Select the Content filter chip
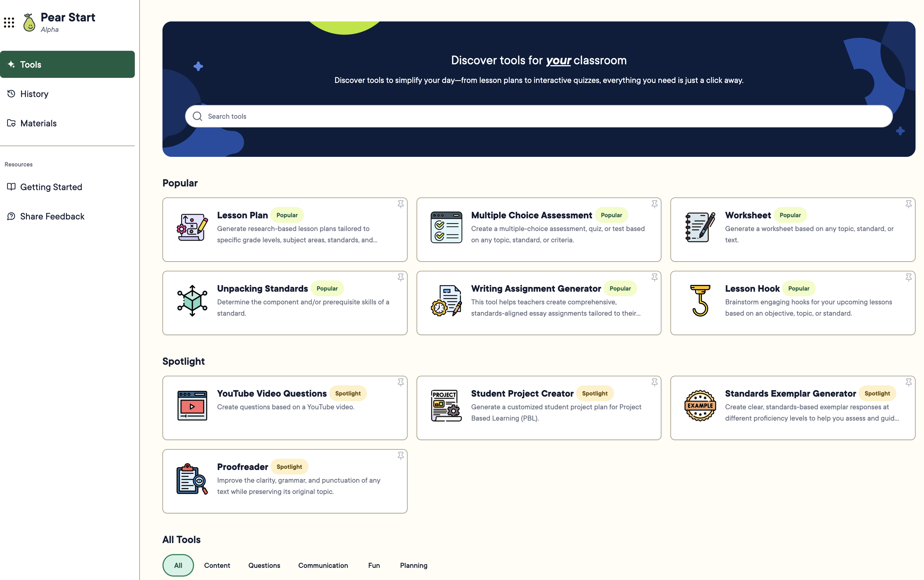The width and height of the screenshot is (924, 580). click(217, 565)
